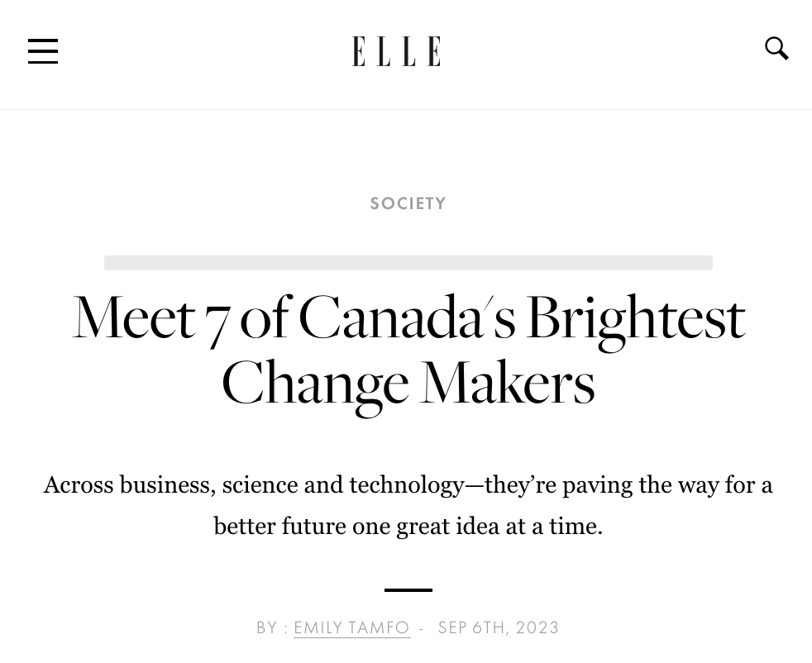Open author Emily Tamfo's page
The width and height of the screenshot is (812, 663).
[351, 627]
